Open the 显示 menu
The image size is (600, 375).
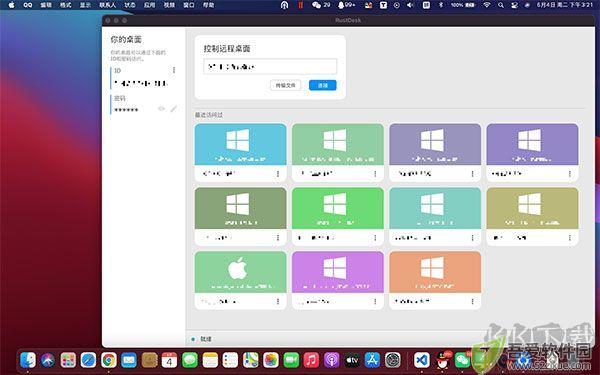click(85, 5)
